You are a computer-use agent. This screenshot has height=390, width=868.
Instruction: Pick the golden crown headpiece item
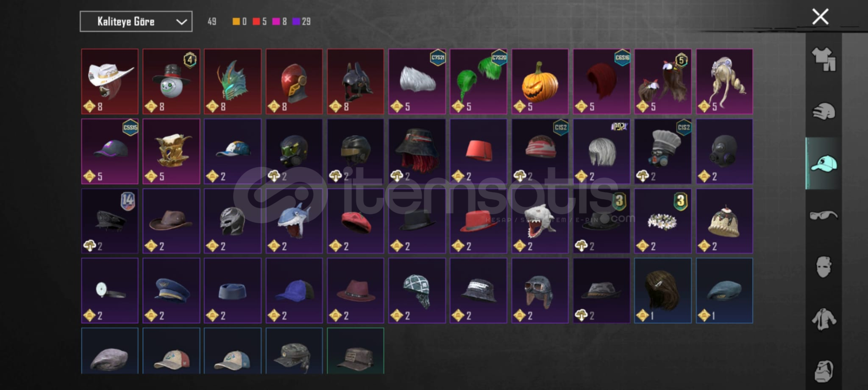click(x=171, y=151)
